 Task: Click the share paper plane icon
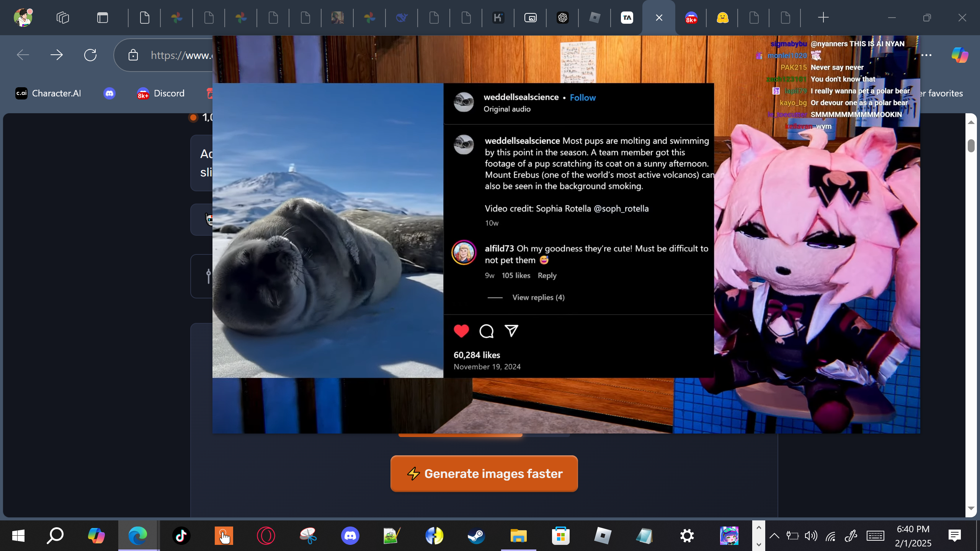[511, 331]
